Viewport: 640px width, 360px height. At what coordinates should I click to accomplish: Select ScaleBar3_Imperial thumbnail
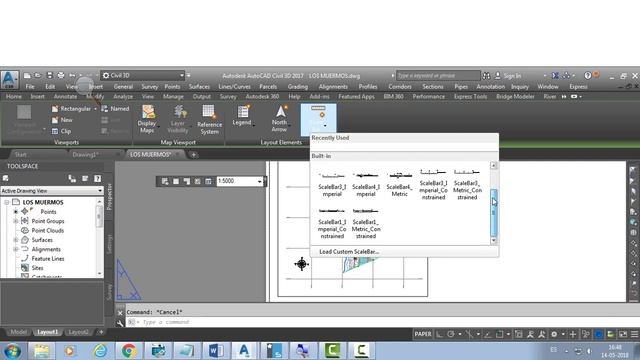[x=332, y=185]
